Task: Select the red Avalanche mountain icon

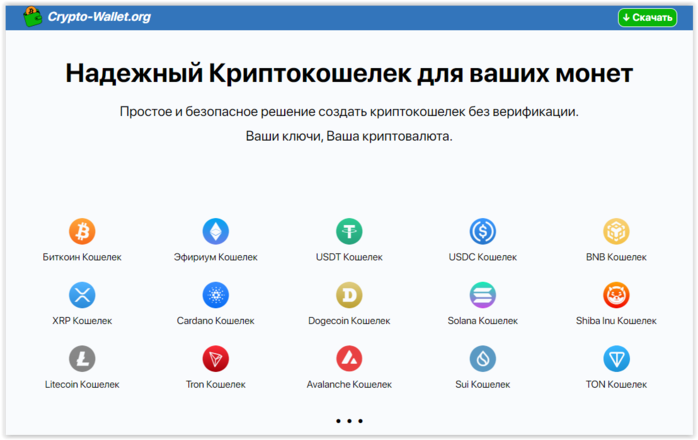Action: coord(349,359)
